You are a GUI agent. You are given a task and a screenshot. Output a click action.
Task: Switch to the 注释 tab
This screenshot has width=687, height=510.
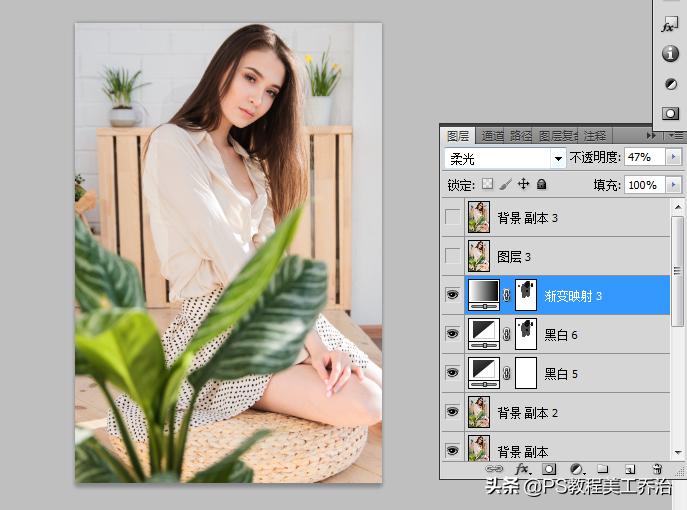pos(595,136)
